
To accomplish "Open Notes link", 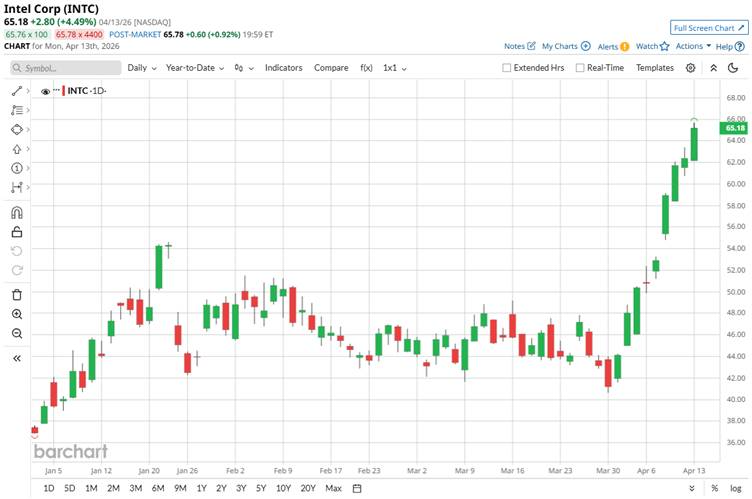I will pyautogui.click(x=519, y=46).
